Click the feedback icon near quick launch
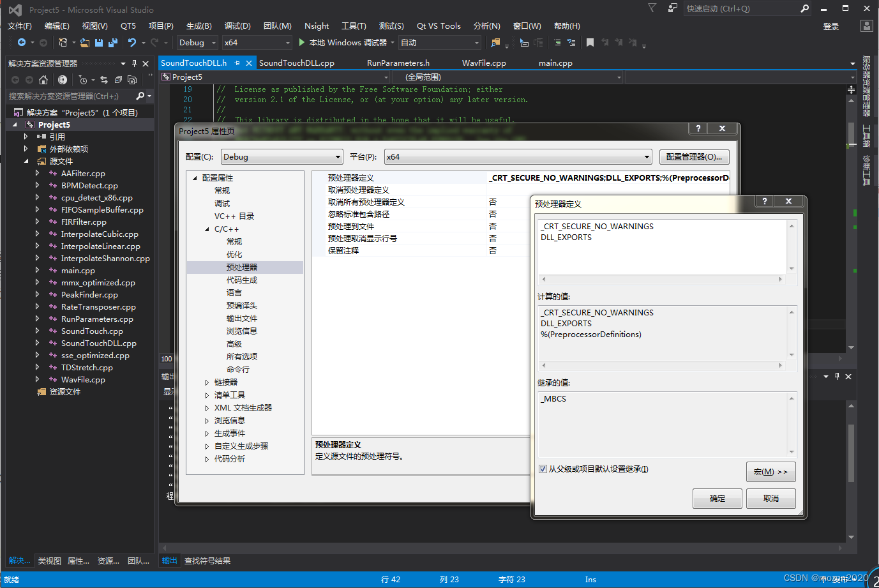The width and height of the screenshot is (879, 588). click(673, 8)
